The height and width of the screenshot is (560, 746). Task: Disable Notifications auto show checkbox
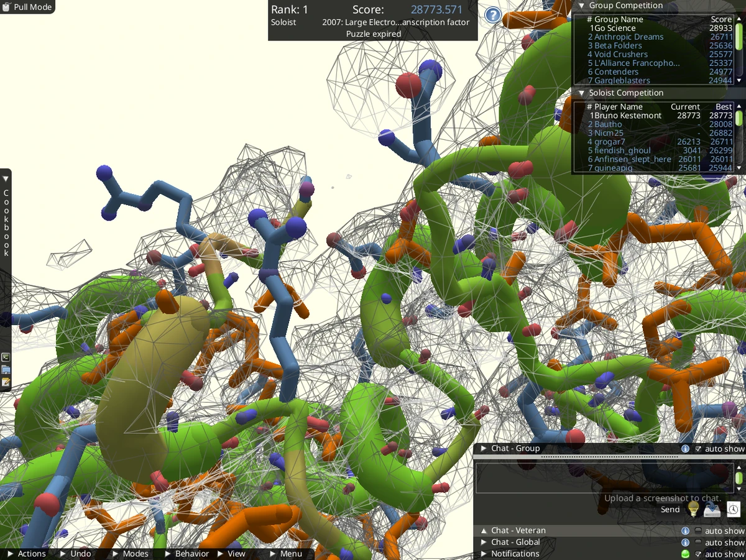(x=698, y=554)
